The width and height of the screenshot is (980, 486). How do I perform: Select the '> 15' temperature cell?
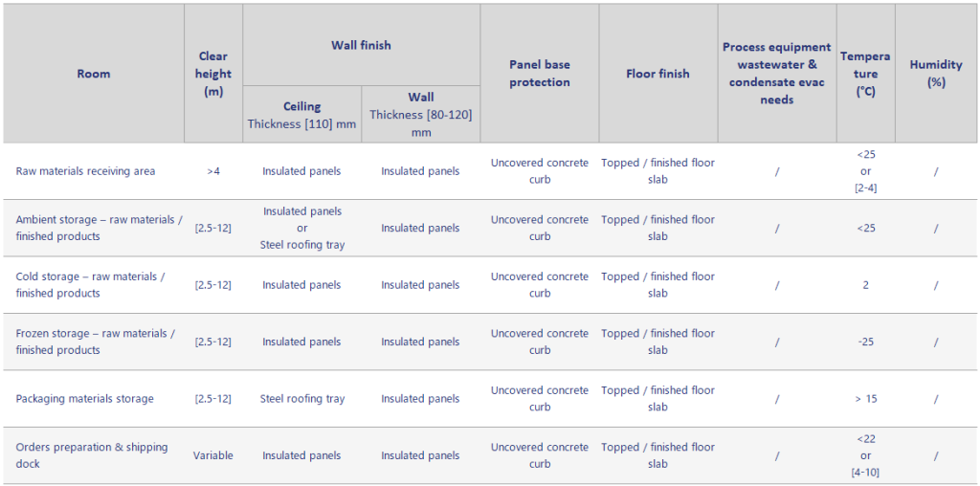tap(865, 399)
